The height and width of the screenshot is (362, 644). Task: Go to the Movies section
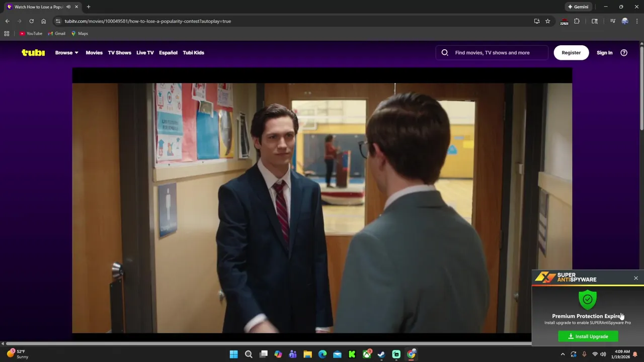click(94, 52)
